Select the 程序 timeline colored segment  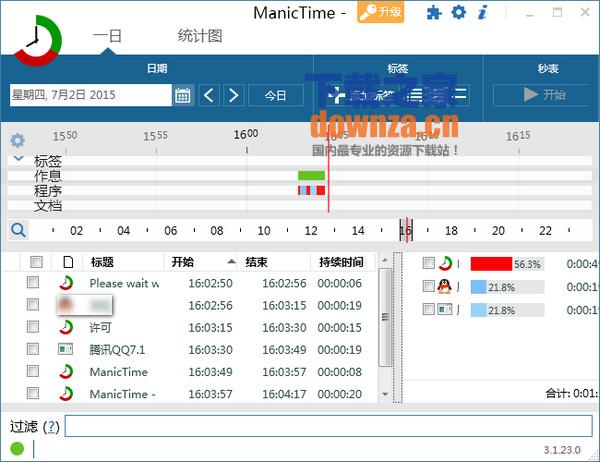(311, 190)
